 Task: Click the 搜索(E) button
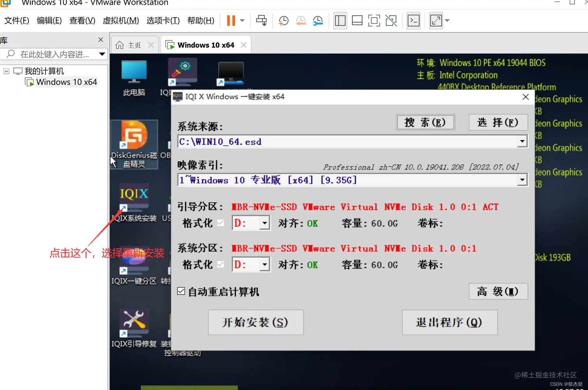coord(425,122)
